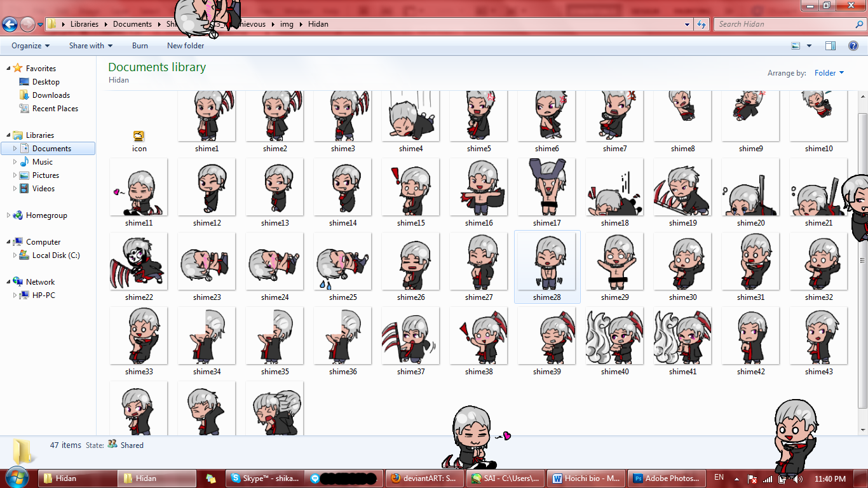The width and height of the screenshot is (868, 488).
Task: Open the Share with menu
Action: pyautogui.click(x=91, y=46)
